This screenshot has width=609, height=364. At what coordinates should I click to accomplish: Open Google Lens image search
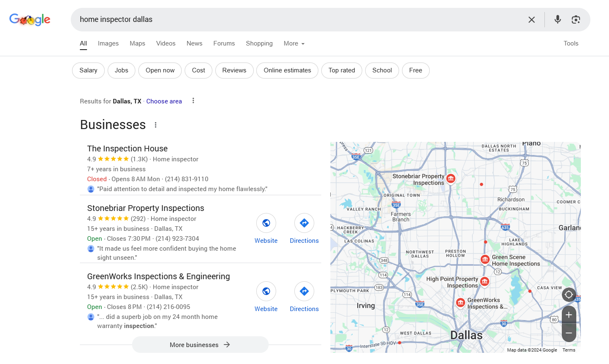pyautogui.click(x=575, y=19)
